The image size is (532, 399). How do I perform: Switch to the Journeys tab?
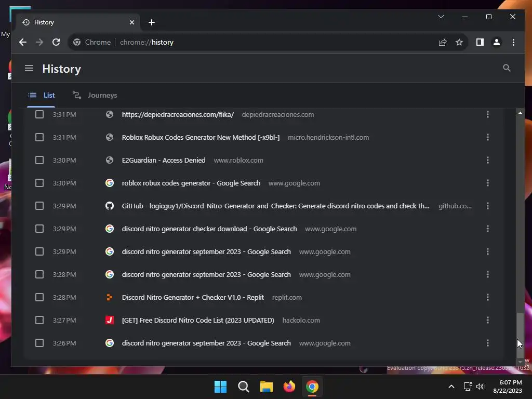(95, 96)
